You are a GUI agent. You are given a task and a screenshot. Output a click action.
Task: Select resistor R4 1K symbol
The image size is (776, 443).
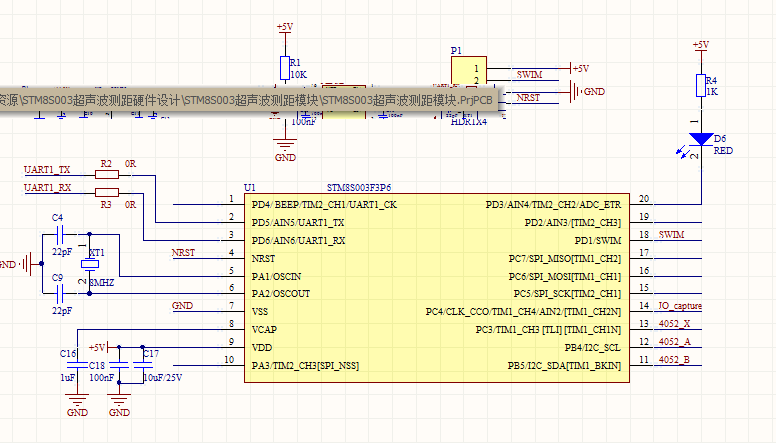pos(701,85)
